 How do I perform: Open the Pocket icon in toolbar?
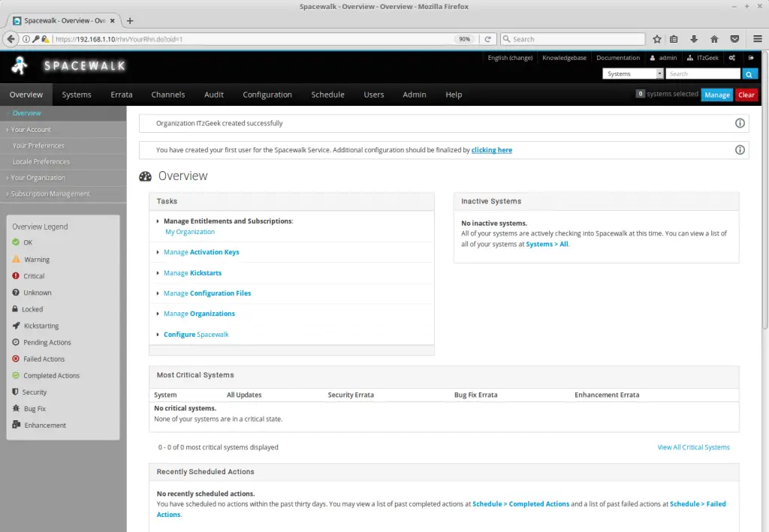tap(734, 39)
